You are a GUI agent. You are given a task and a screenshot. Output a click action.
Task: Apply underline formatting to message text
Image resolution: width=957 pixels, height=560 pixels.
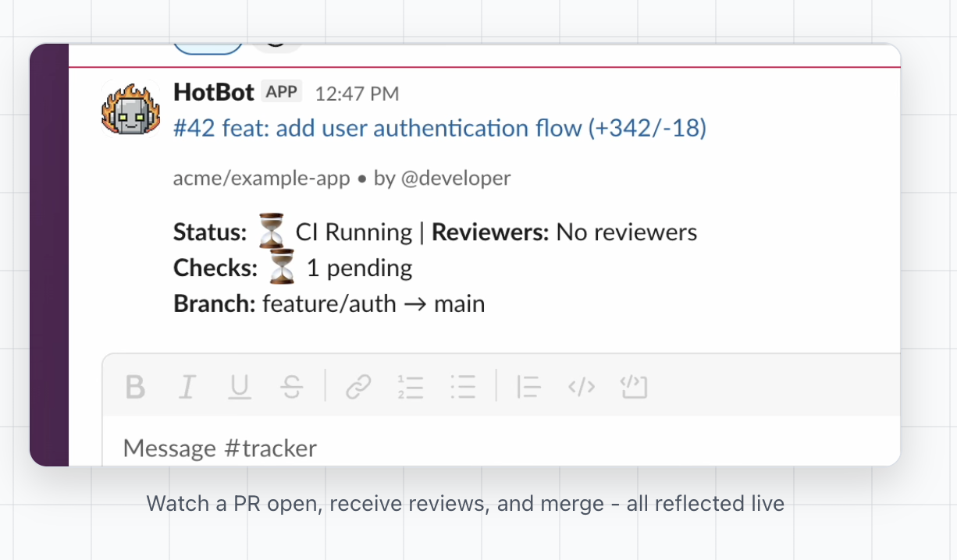point(239,387)
